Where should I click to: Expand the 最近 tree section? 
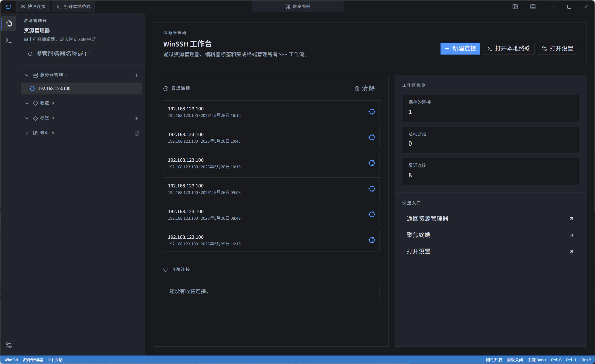click(27, 133)
